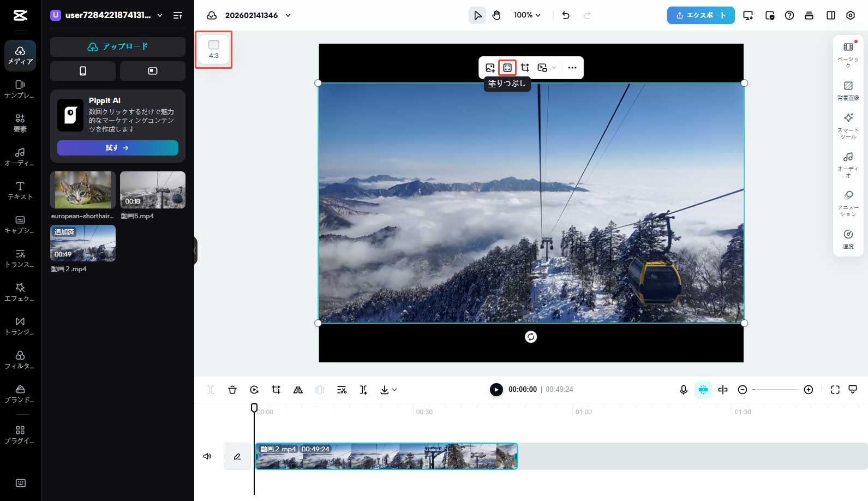Open the プラグイン plugins tab

coord(20,434)
